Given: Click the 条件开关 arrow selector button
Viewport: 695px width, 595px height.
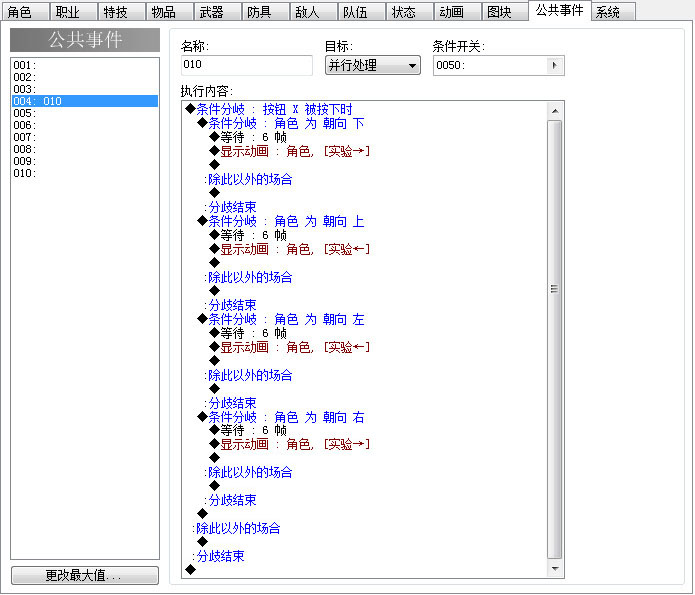Looking at the screenshot, I should click(x=554, y=66).
